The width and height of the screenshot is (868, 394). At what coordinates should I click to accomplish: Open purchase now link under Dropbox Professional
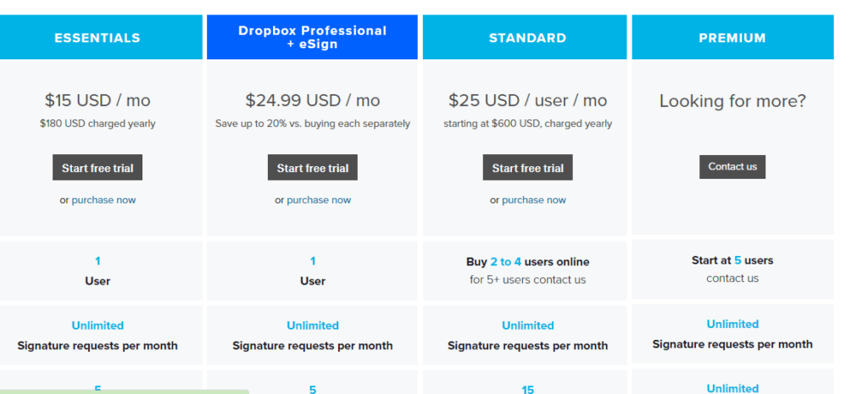(319, 200)
